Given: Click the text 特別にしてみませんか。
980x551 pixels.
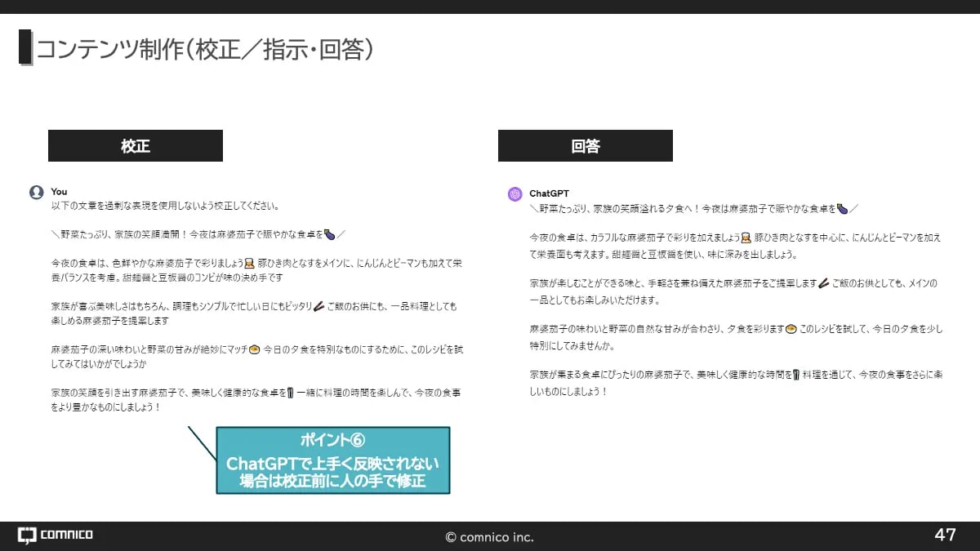Looking at the screenshot, I should [x=572, y=345].
